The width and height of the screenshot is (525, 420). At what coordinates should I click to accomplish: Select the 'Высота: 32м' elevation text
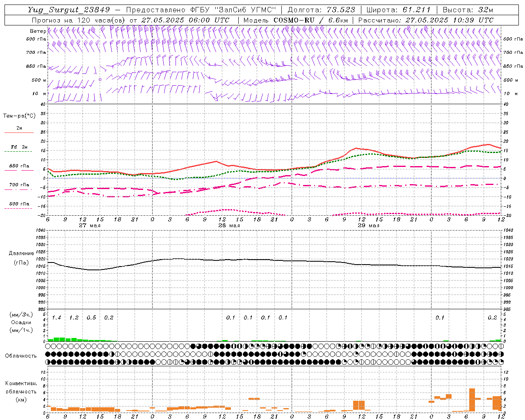click(x=468, y=10)
